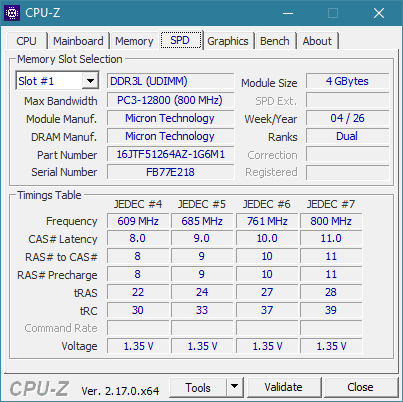403x402 pixels.
Task: Select serial number FB77E218
Action: pos(170,172)
